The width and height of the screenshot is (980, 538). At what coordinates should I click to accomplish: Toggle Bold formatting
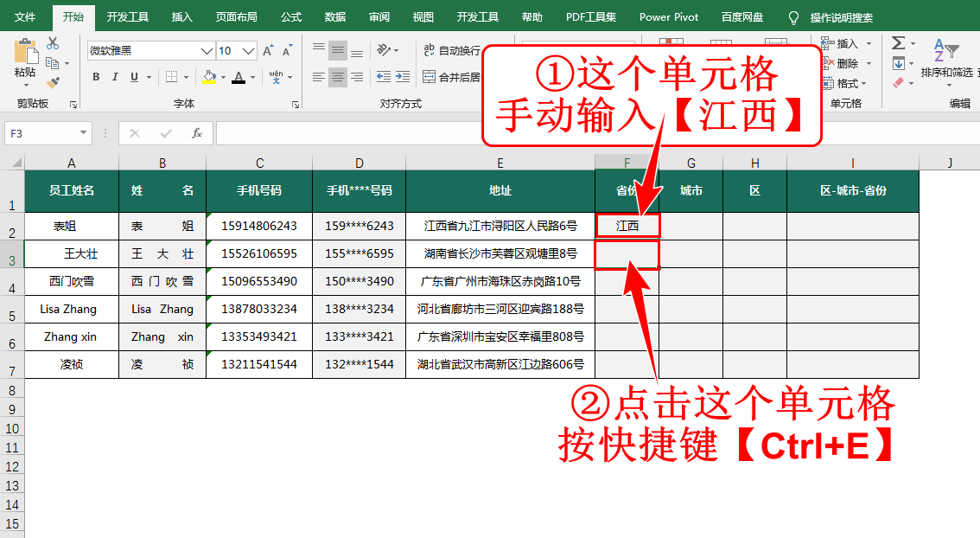[x=96, y=77]
